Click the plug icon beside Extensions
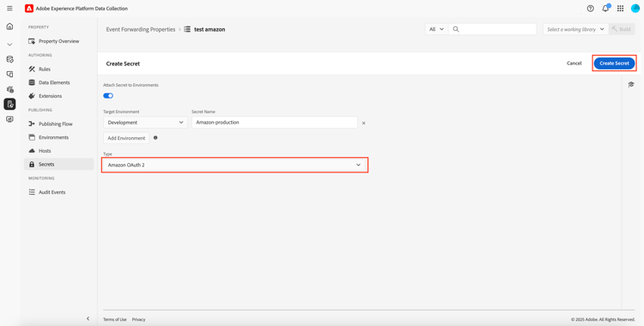 point(32,96)
